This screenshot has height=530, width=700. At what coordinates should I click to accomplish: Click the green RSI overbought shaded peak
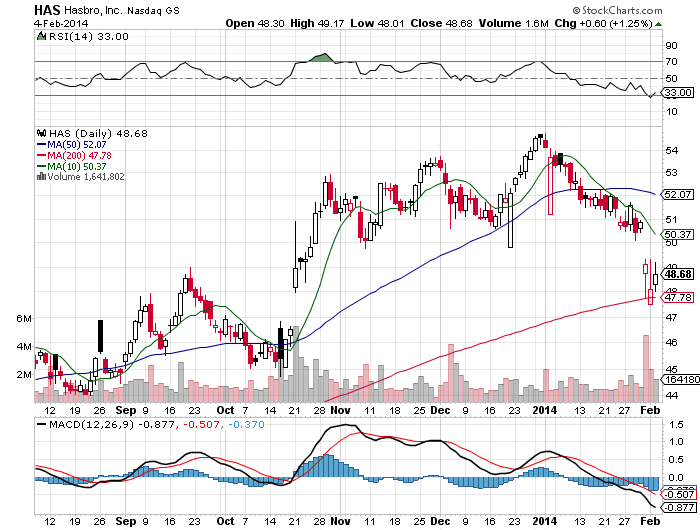(322, 58)
